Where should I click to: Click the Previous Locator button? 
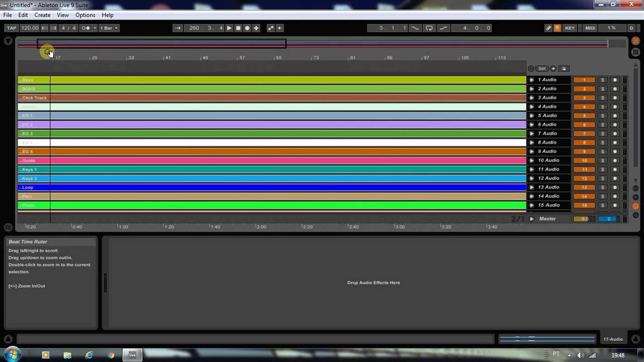coord(531,68)
